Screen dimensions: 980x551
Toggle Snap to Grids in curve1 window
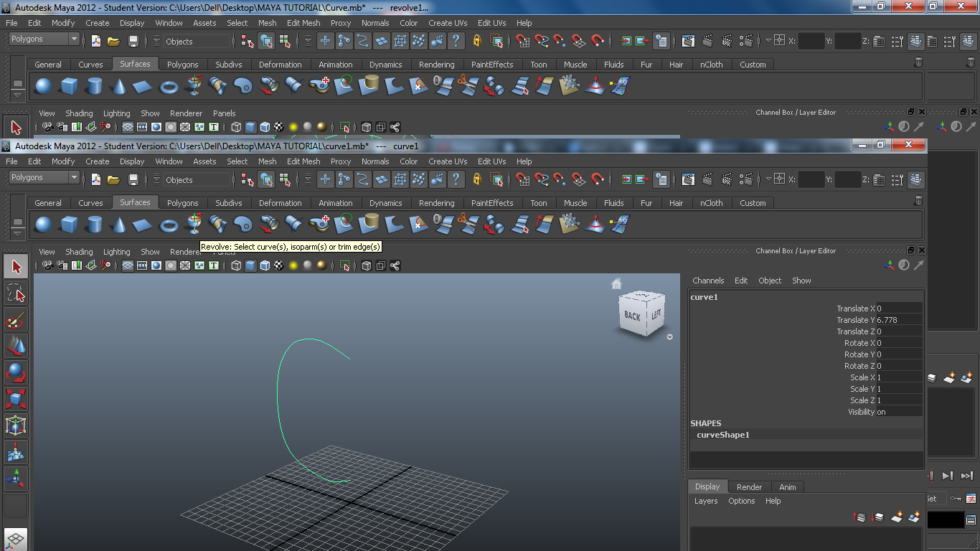coord(523,179)
